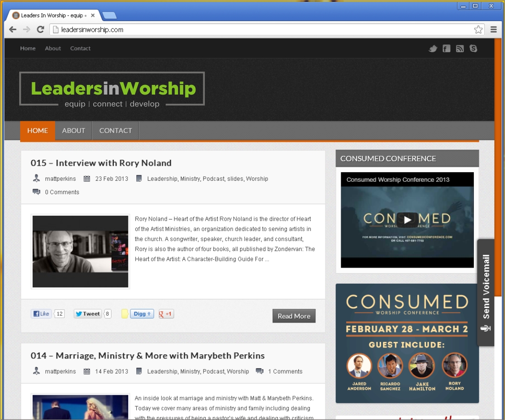Click the Worship category on post 014
The height and width of the screenshot is (420, 505).
(x=238, y=371)
